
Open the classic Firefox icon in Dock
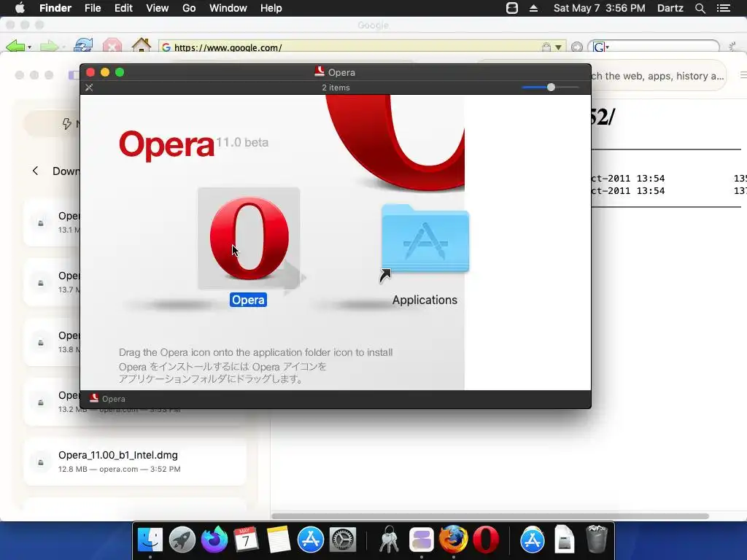(x=453, y=540)
